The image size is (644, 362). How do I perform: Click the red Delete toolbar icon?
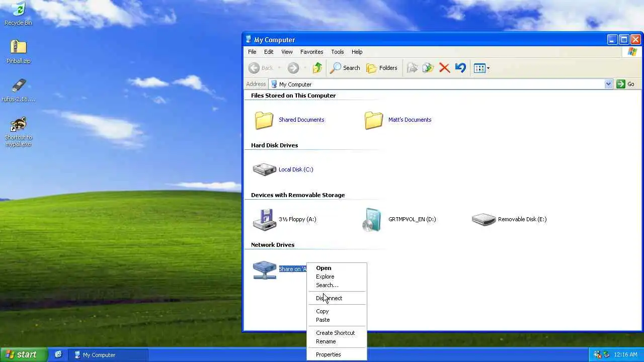(444, 68)
